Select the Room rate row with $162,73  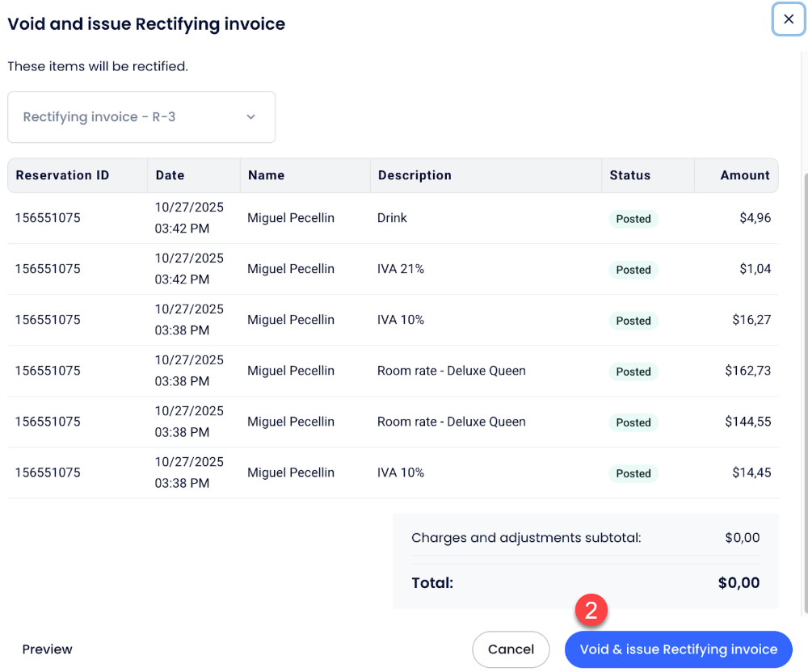coord(451,371)
